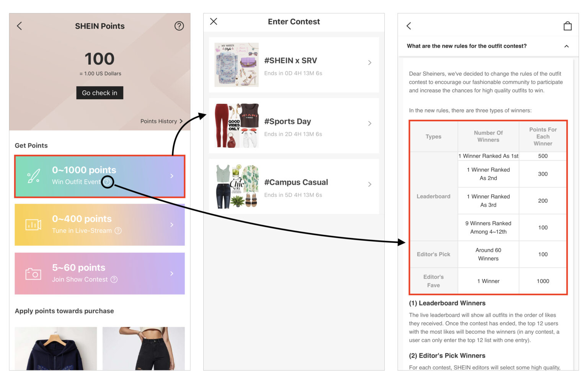Open Join Show Contest help icon
This screenshot has width=588, height=386.
(114, 280)
